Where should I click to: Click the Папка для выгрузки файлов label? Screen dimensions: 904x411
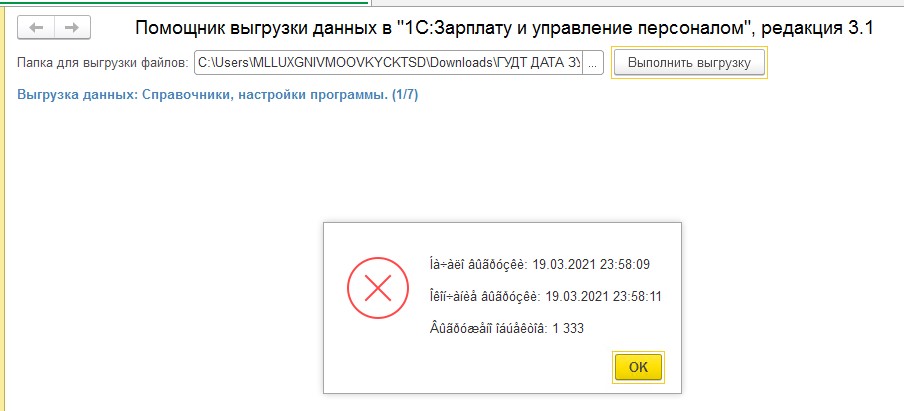(103, 64)
